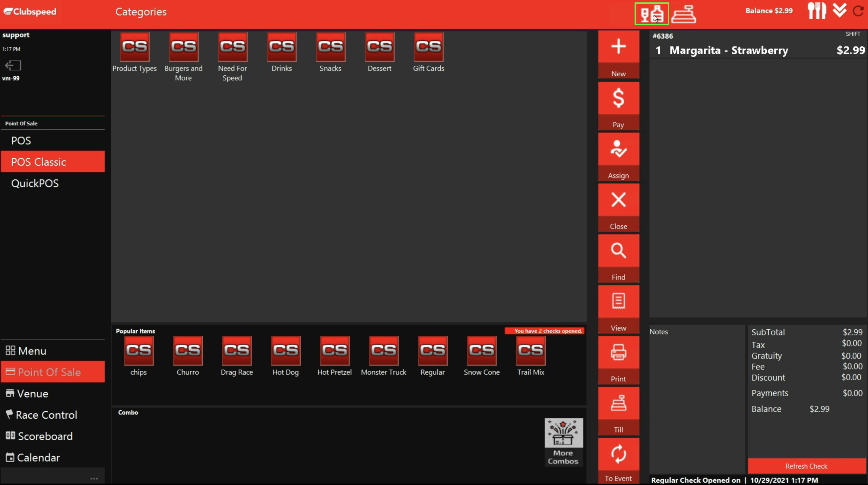Click the cash register icon in header
Image resolution: width=868 pixels, height=485 pixels.
click(x=683, y=14)
